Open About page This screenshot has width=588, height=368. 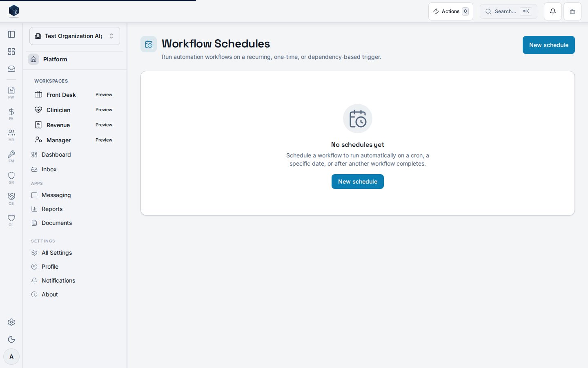(74, 294)
